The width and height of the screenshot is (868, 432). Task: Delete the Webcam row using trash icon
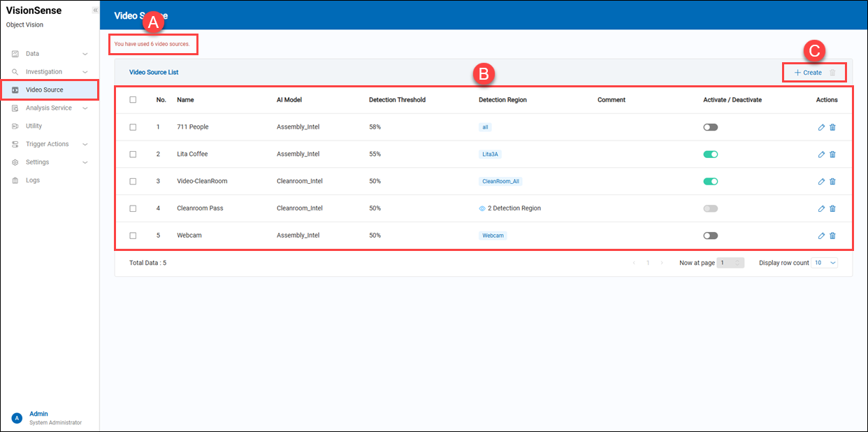tap(832, 236)
